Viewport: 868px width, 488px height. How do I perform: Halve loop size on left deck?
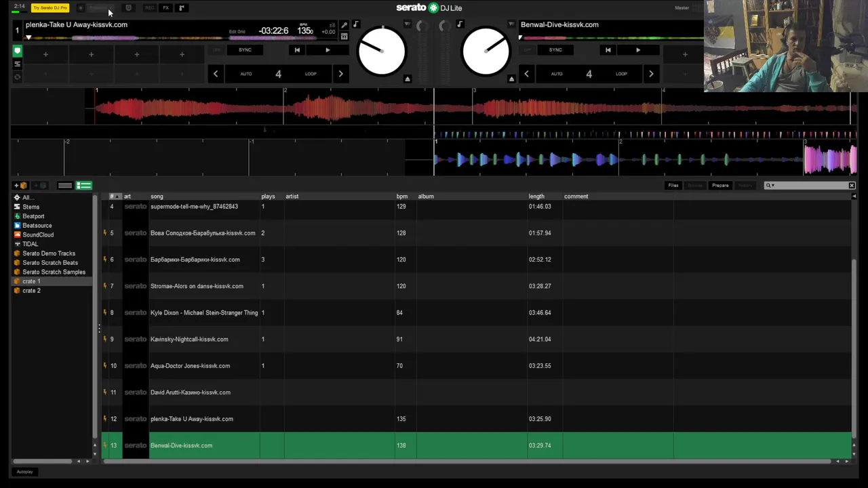pos(216,74)
